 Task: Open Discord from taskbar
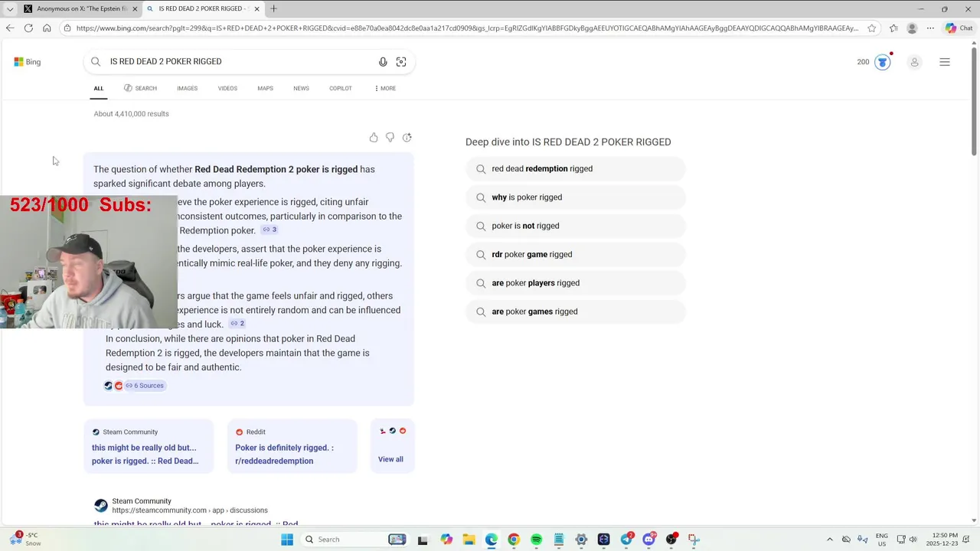649,540
